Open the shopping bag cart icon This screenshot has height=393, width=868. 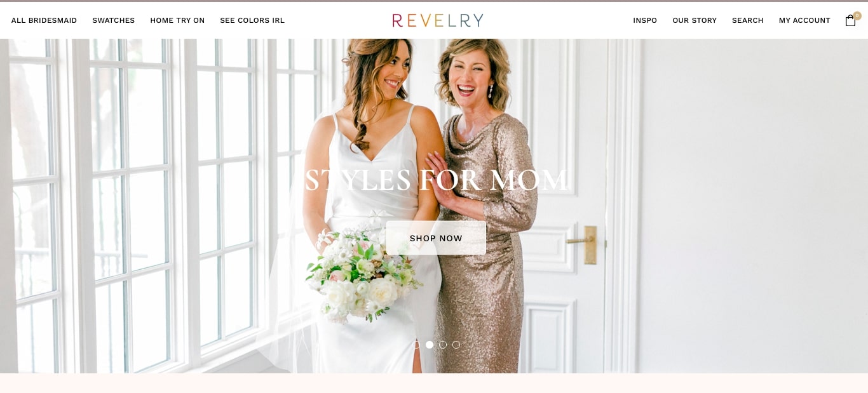pos(850,21)
